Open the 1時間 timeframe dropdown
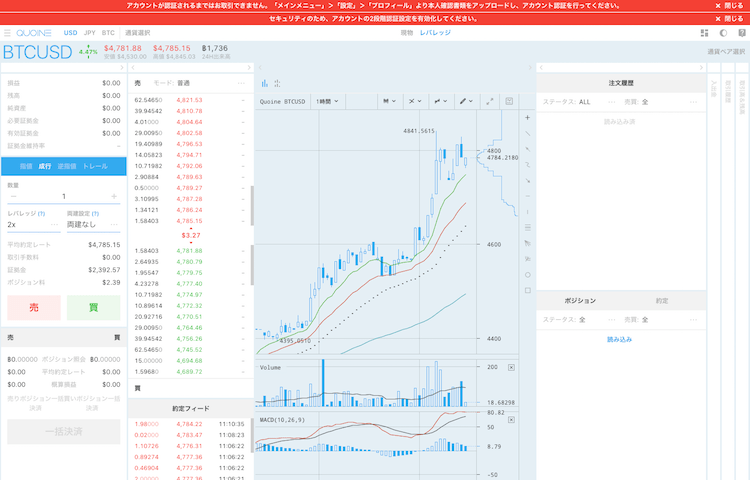The image size is (750, 480). pyautogui.click(x=327, y=101)
